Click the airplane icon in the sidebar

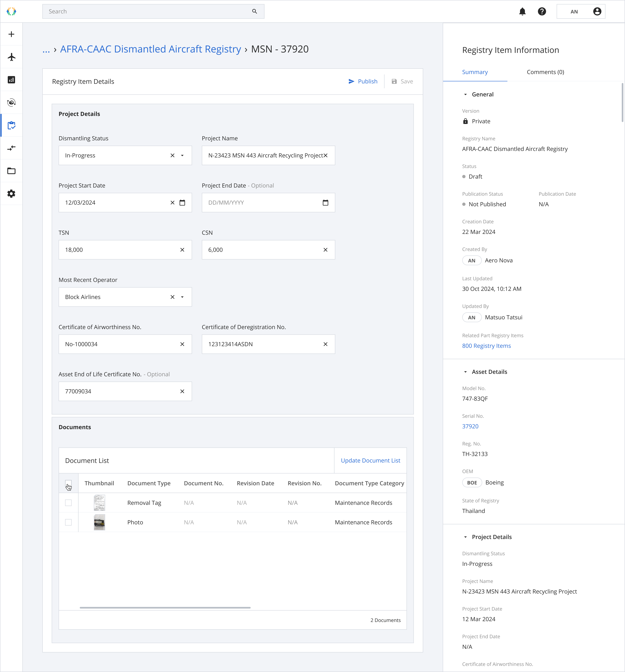coord(12,57)
